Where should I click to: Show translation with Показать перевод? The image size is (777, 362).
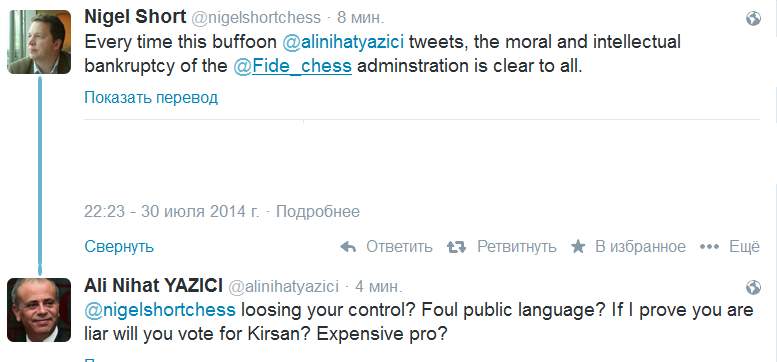click(151, 98)
